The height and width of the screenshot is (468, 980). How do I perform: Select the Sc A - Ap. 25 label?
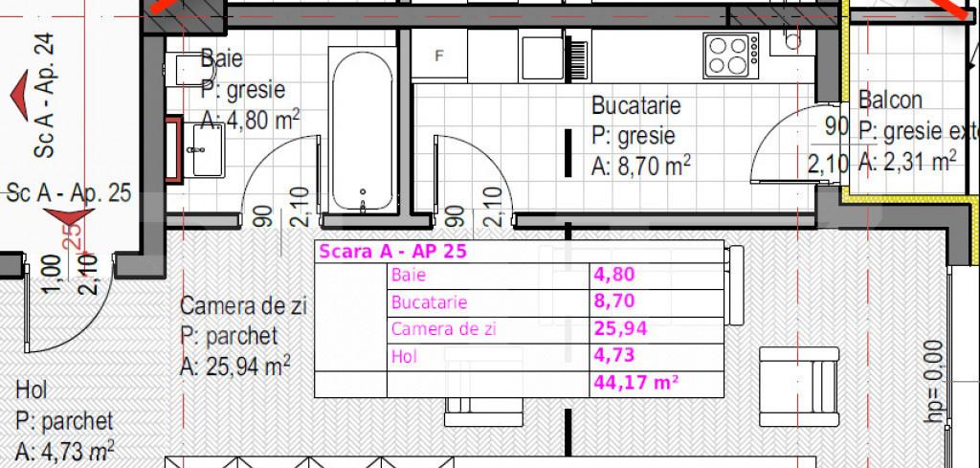[69, 191]
